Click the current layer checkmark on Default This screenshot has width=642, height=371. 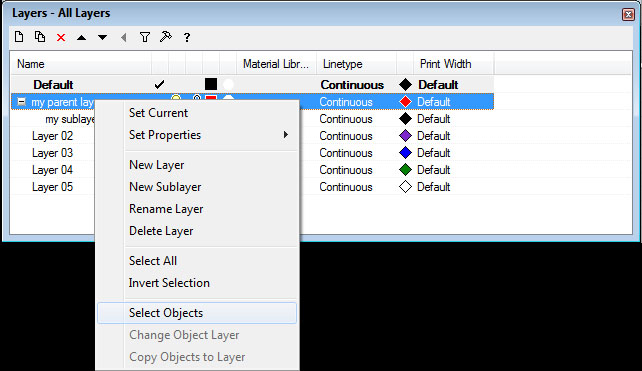pyautogui.click(x=159, y=85)
